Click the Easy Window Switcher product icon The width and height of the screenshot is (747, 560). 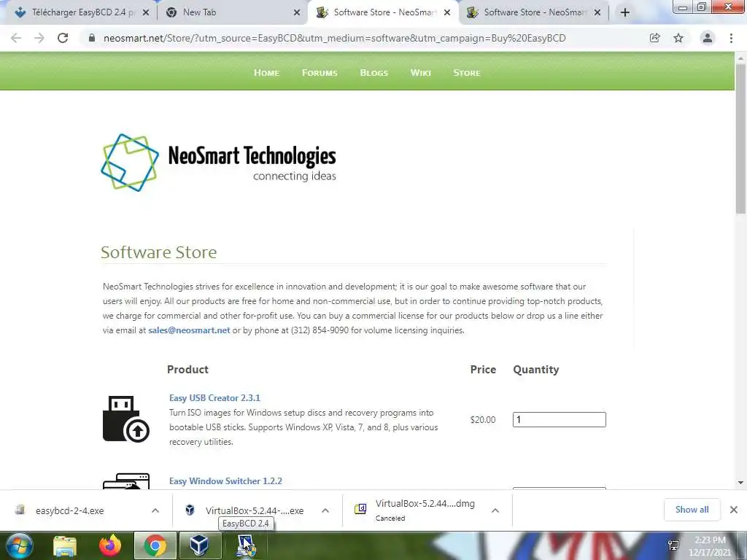pos(126,481)
